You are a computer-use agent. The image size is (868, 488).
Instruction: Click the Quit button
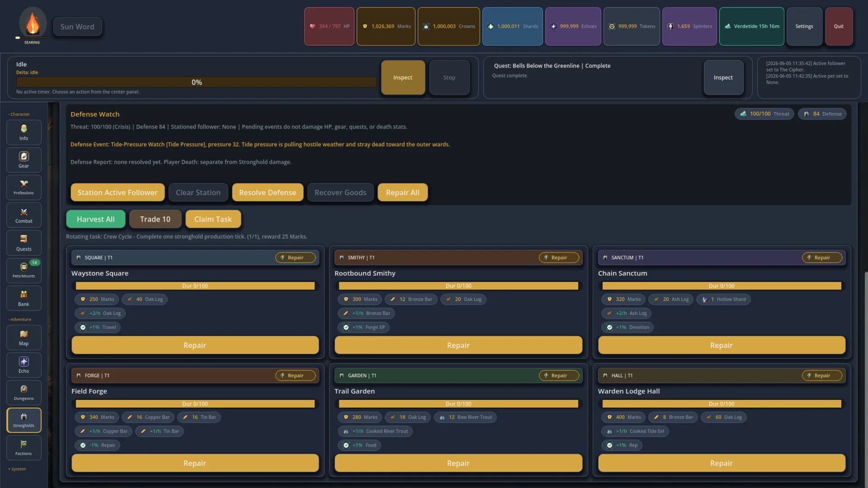(839, 26)
